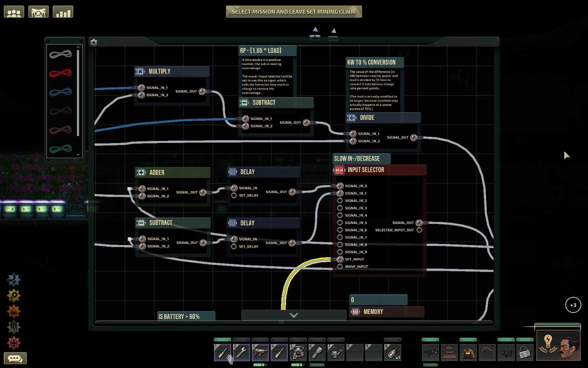Screen dimensions: 588x368
Task: Open the bar chart stats icon
Action: (63, 12)
